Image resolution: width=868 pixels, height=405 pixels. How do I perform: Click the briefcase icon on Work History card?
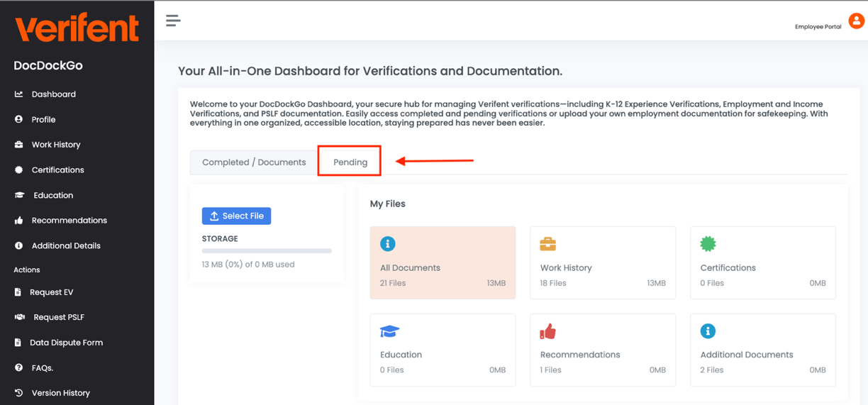pos(547,244)
